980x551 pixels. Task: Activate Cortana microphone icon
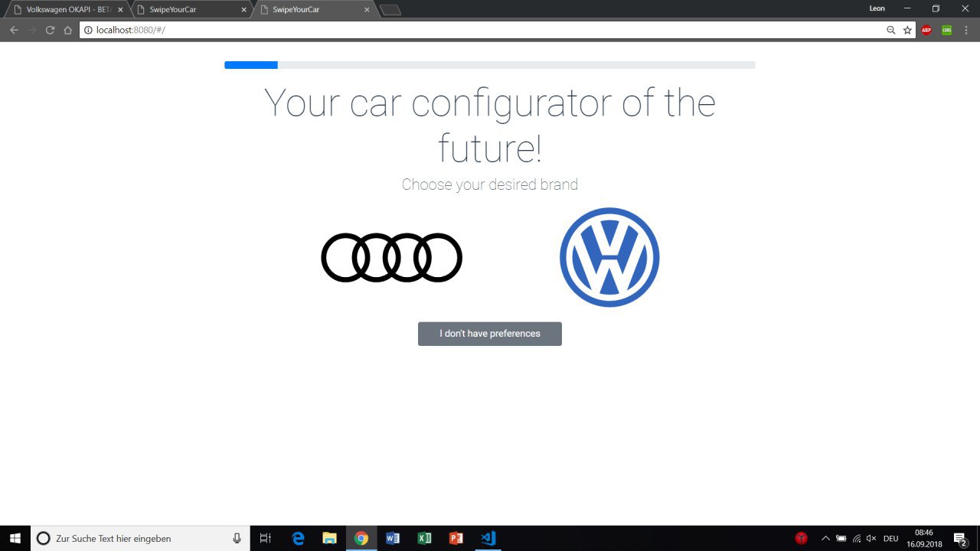pyautogui.click(x=237, y=538)
